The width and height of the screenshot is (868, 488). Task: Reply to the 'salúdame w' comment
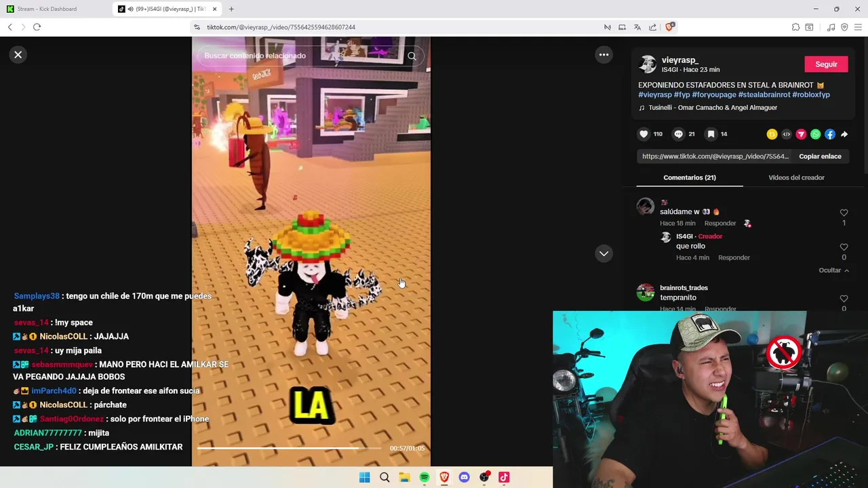click(x=719, y=224)
